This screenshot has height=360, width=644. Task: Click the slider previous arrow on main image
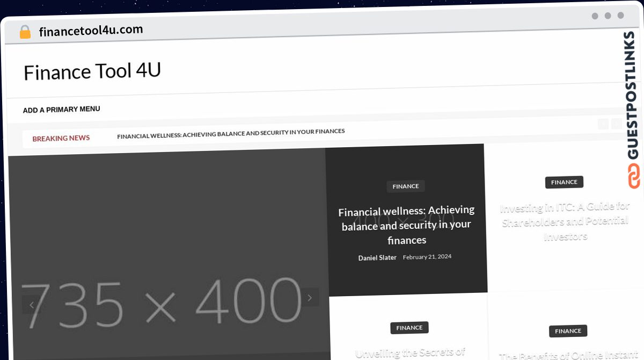32,305
